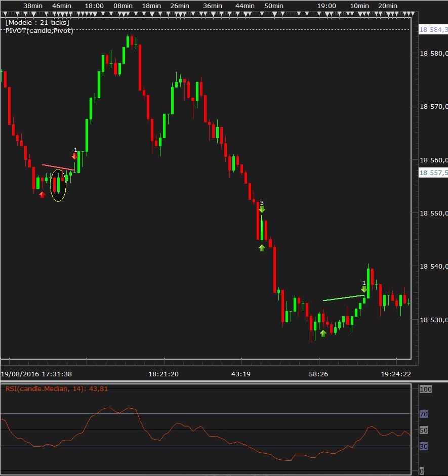Select the green up arrow below signal 3 candle

tap(262, 248)
